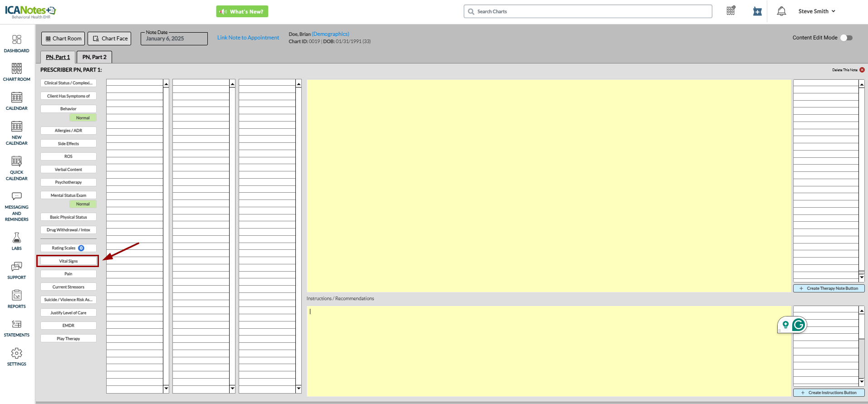
Task: Open the Reports sidebar icon
Action: point(17,296)
